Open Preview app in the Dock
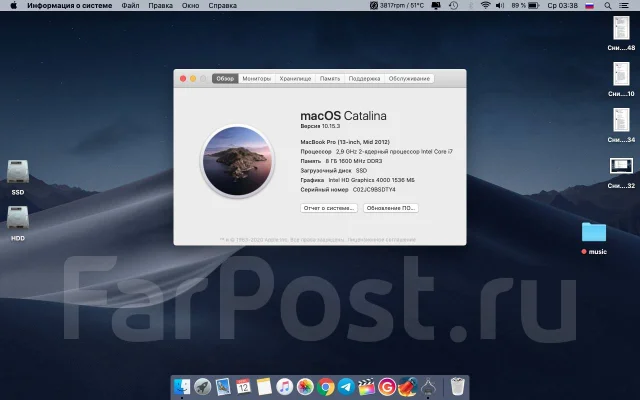This screenshot has height=400, width=640. point(223,386)
